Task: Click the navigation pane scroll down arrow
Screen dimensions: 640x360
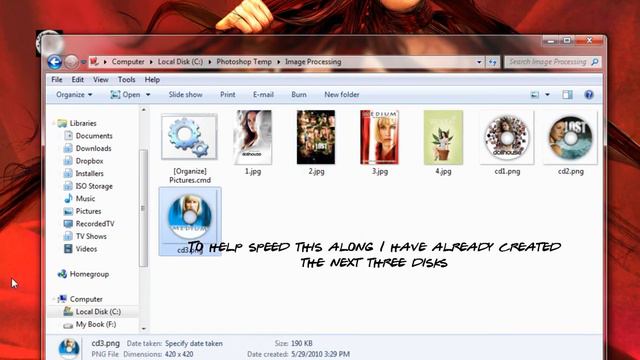Action: pyautogui.click(x=143, y=329)
